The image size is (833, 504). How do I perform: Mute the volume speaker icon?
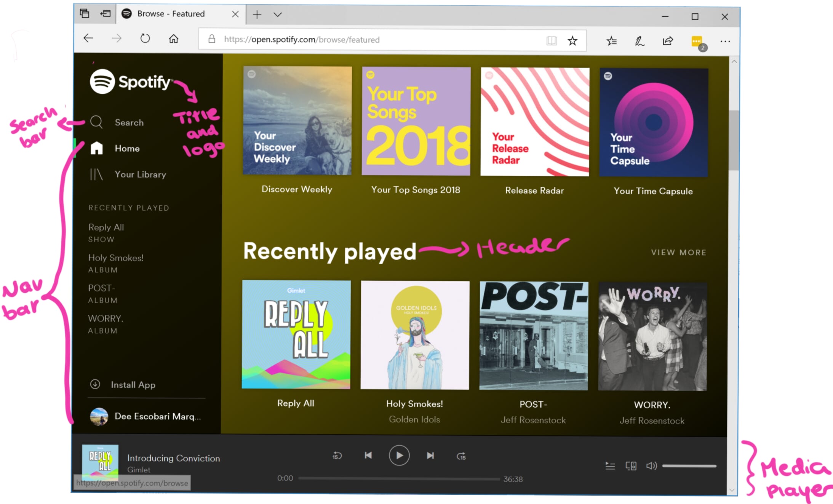[651, 466]
